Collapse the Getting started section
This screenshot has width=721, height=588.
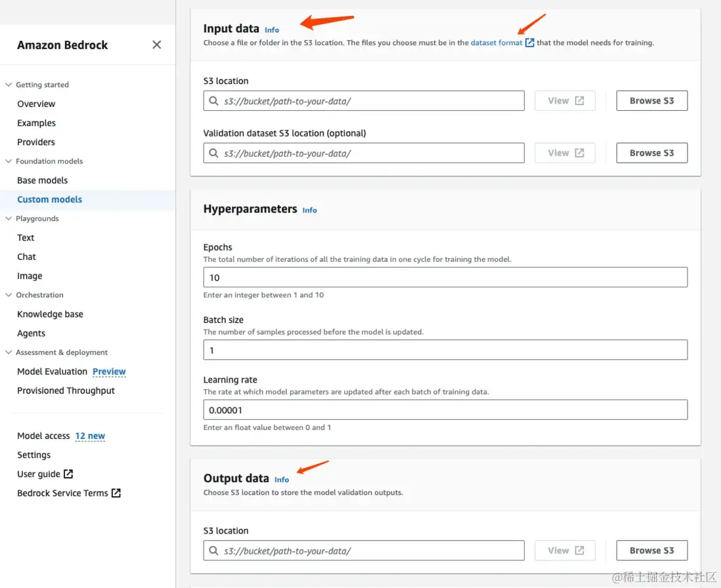pos(9,85)
